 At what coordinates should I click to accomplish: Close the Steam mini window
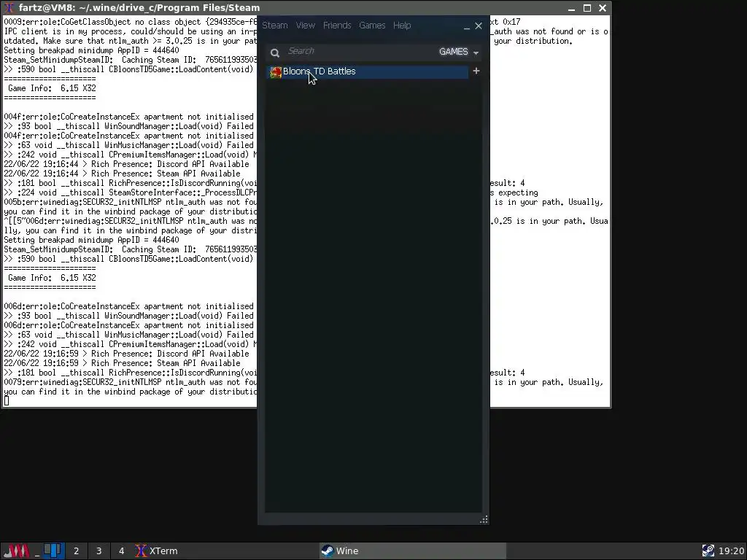pyautogui.click(x=479, y=26)
